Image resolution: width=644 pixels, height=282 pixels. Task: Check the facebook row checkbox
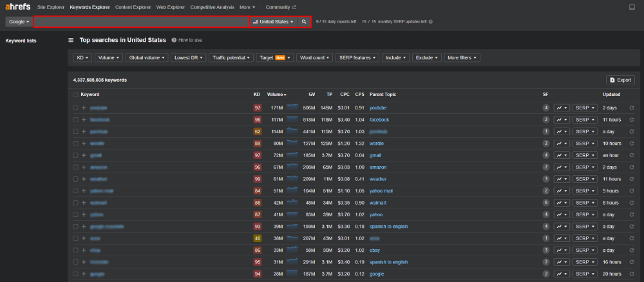click(x=75, y=120)
